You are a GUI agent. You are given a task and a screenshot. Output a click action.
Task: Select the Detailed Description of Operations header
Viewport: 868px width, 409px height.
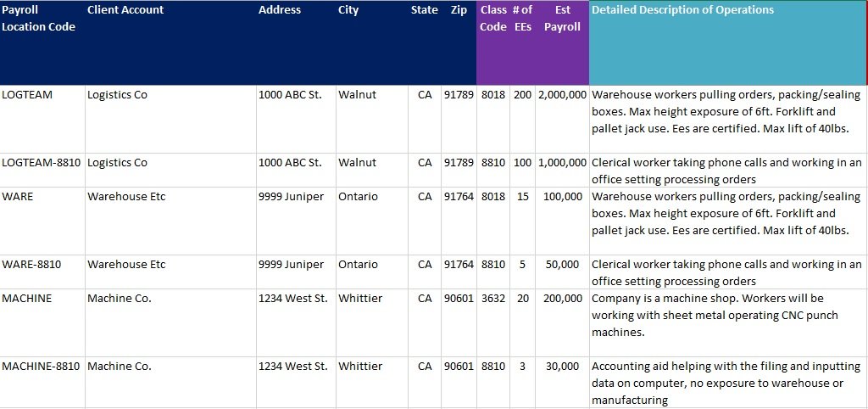click(x=728, y=42)
